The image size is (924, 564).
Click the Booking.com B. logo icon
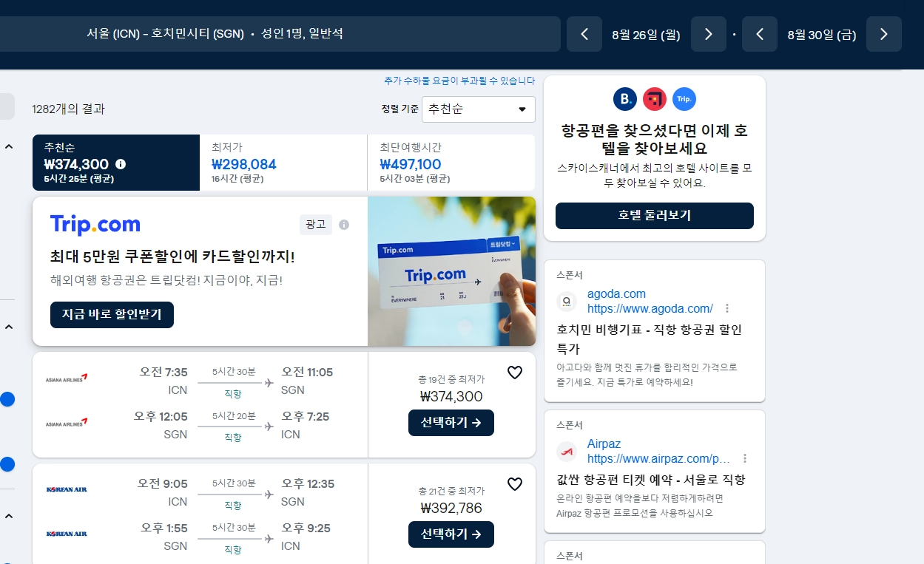(x=625, y=99)
